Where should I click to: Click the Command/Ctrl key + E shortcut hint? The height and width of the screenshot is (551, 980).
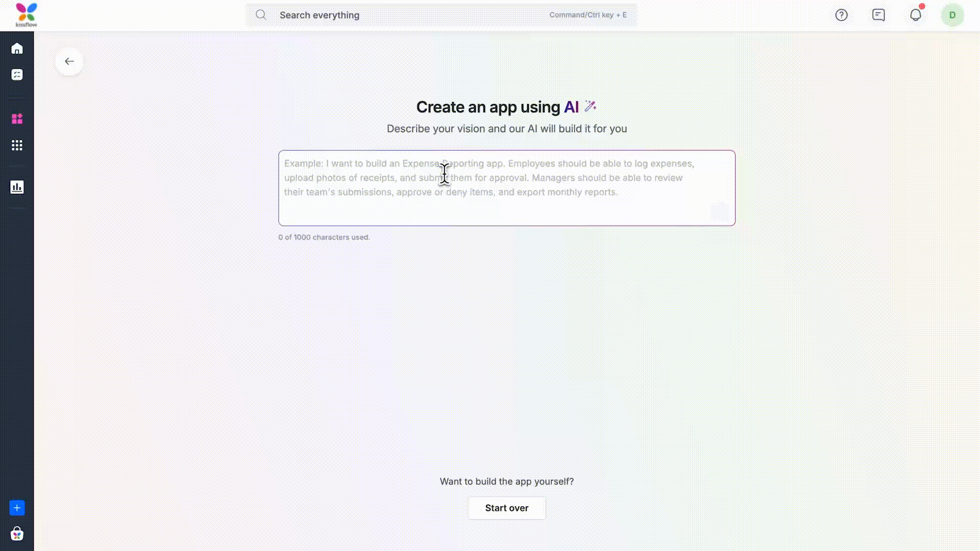click(587, 15)
